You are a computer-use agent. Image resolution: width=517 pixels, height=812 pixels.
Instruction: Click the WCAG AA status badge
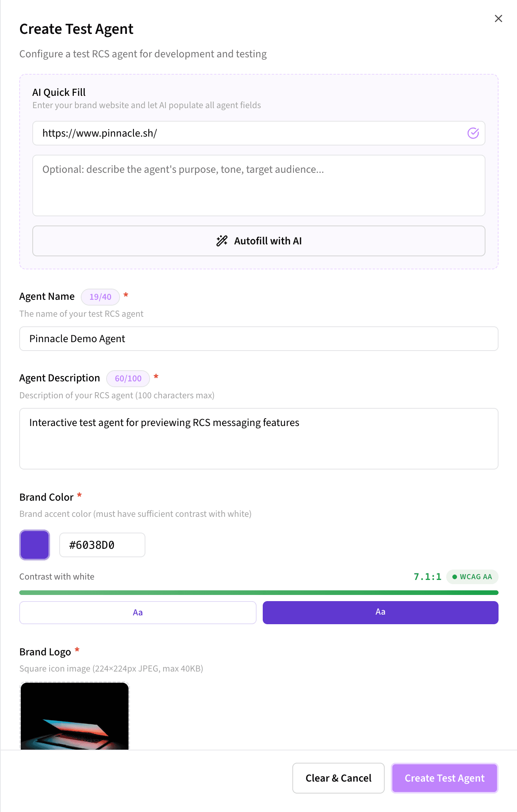472,577
